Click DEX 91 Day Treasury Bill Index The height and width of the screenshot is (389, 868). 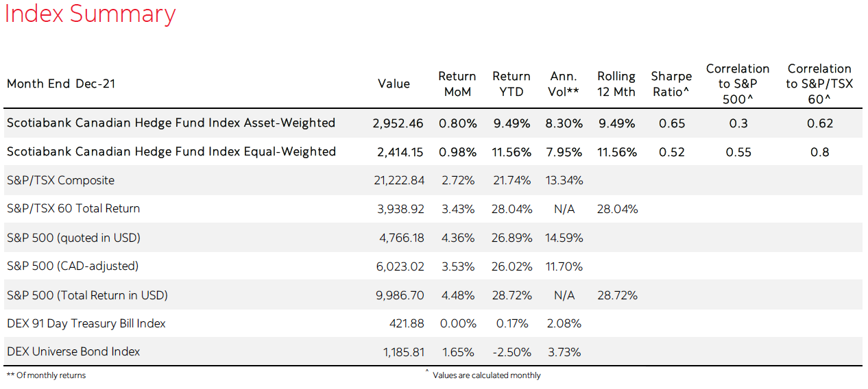click(86, 323)
